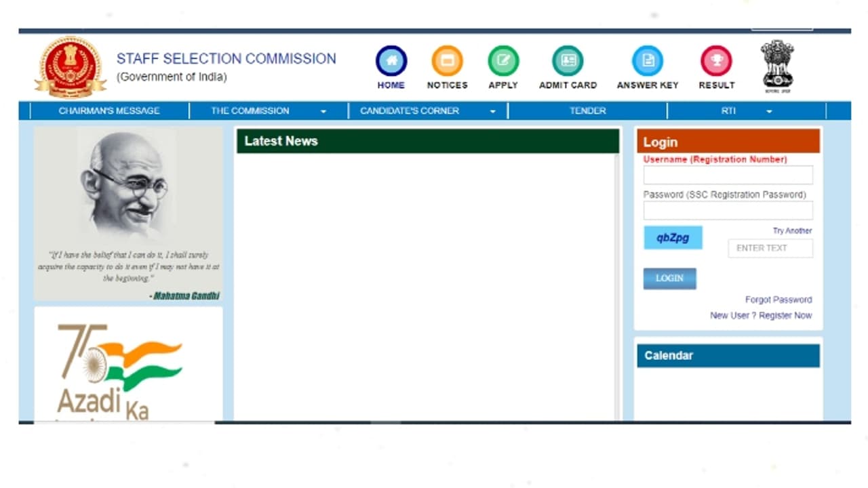This screenshot has width=868, height=488.
Task: Open the Chairman's Message page
Action: pos(110,110)
